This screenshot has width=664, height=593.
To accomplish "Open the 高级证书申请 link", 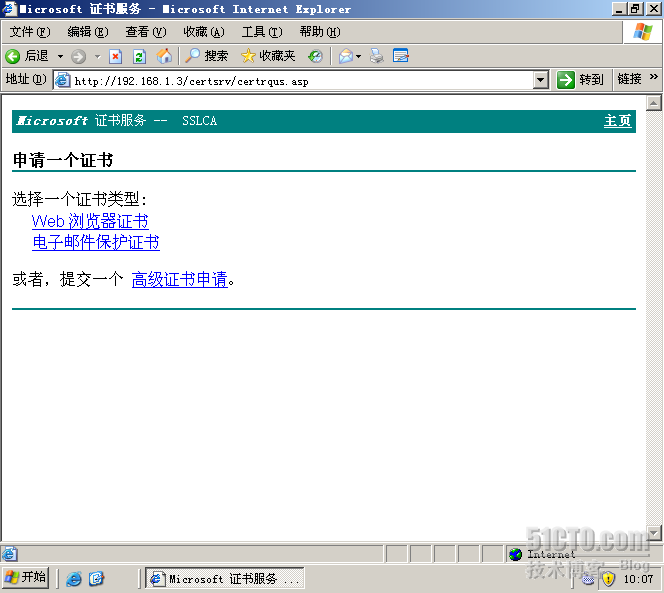I will (x=180, y=280).
